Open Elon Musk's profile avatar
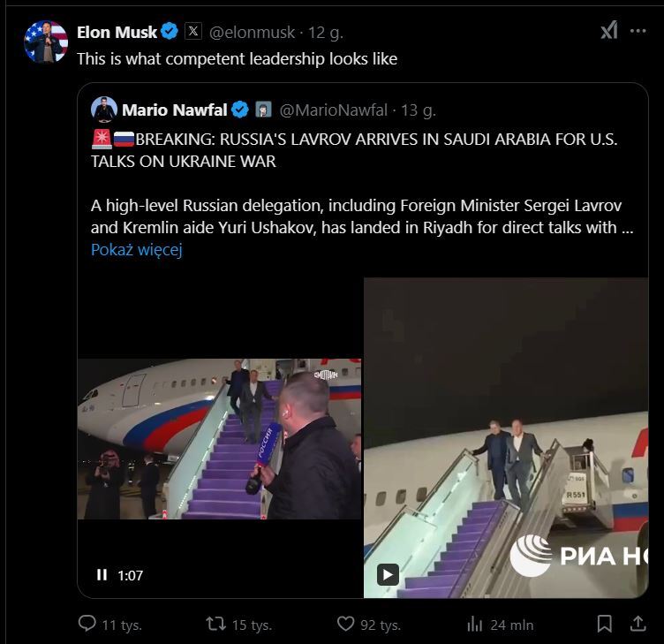Image resolution: width=664 pixels, height=644 pixels. tap(46, 42)
